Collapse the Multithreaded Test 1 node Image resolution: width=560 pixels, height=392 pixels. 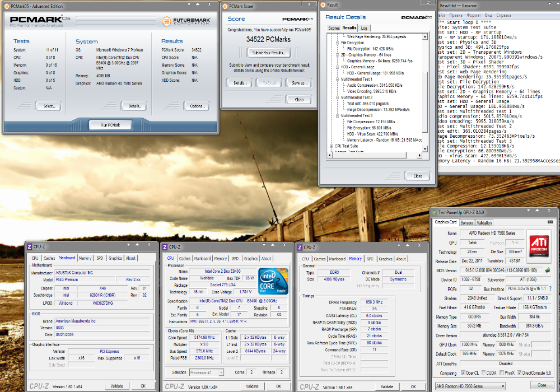point(337,80)
